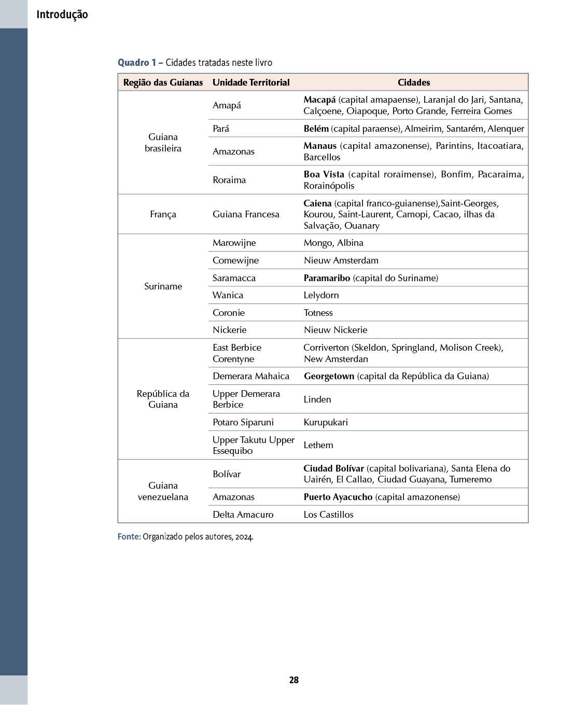
Task: Click the Suriname region cell
Action: (163, 286)
